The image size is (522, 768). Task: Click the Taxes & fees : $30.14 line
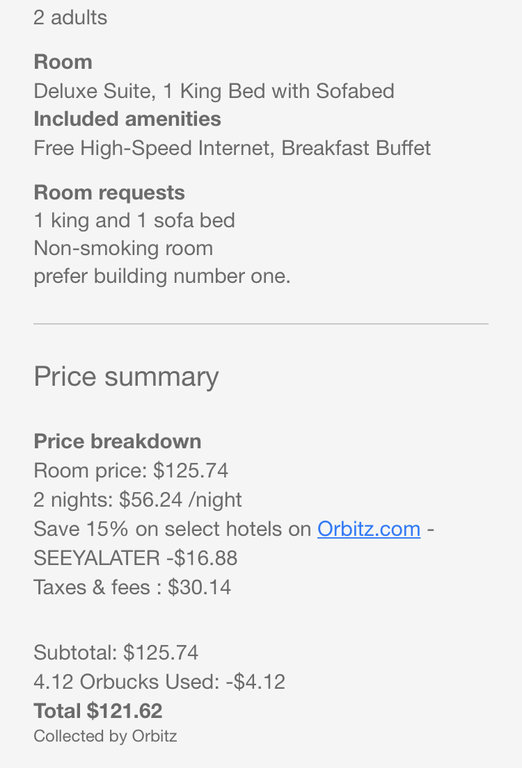pos(132,587)
